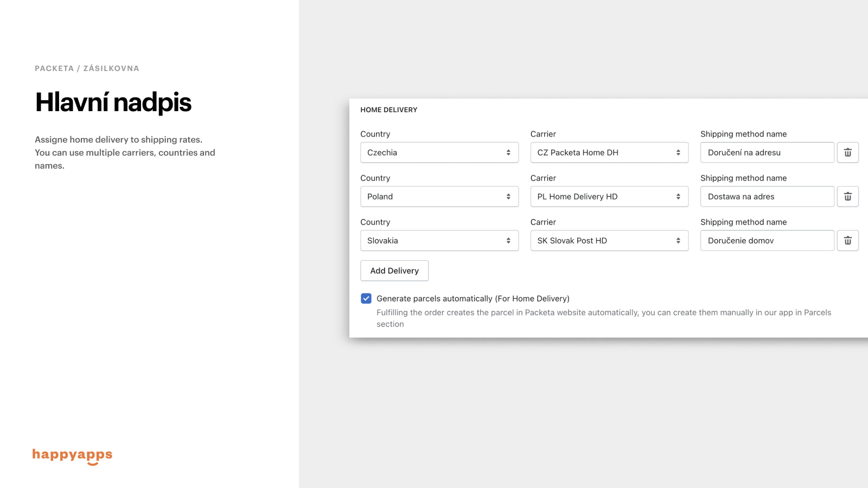Image resolution: width=868 pixels, height=488 pixels.
Task: Click the 'Generate parcels automatically (For Home Delivery)' label
Action: point(473,298)
